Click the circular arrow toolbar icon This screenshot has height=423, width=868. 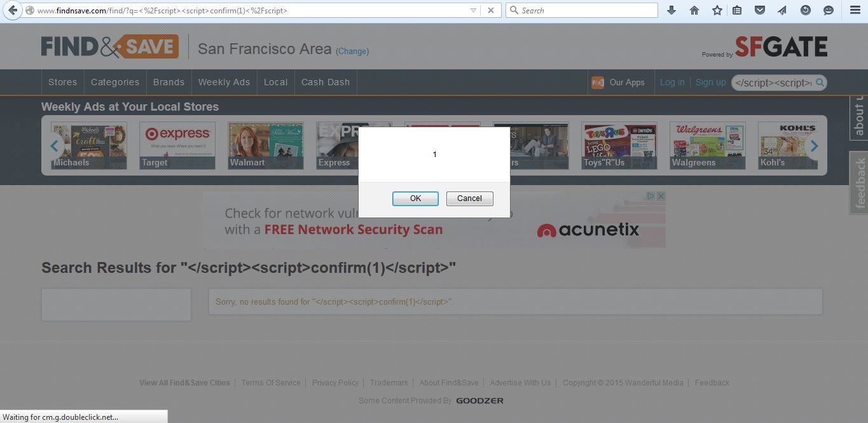(x=805, y=10)
